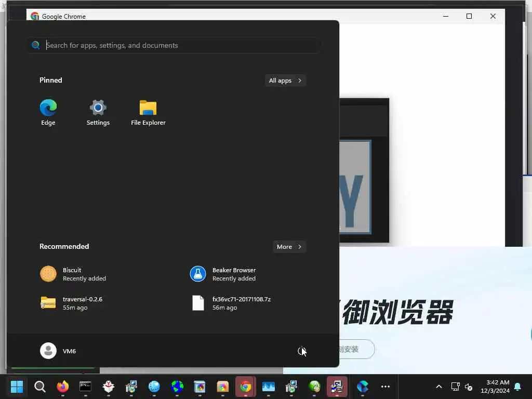The height and width of the screenshot is (399, 532).
Task: Open Firefox from the taskbar
Action: 62,387
